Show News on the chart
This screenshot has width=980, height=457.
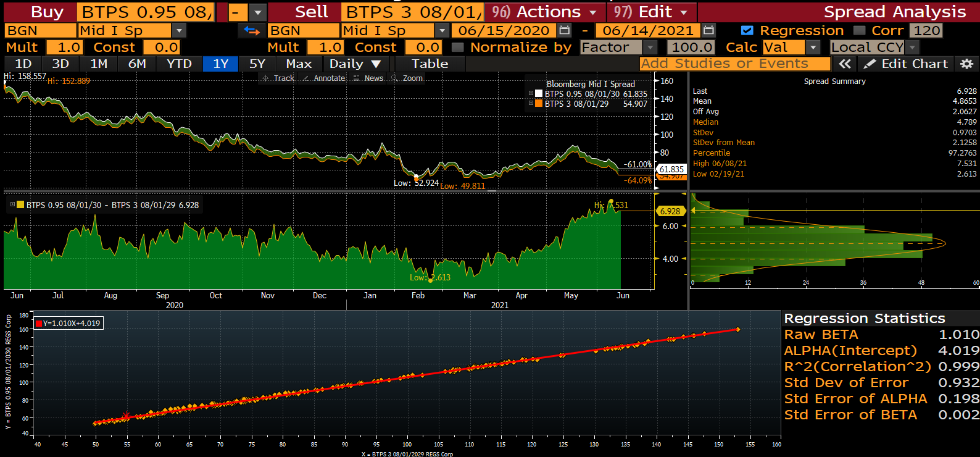368,78
